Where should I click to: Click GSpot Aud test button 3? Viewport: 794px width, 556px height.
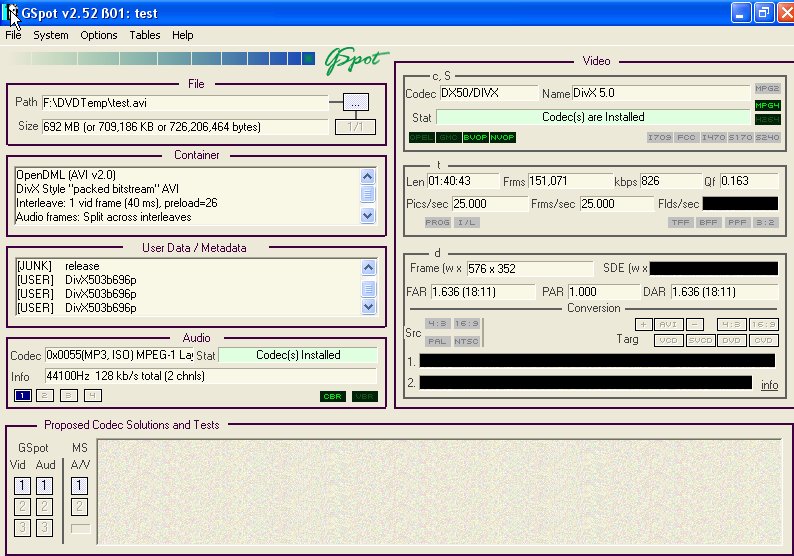tap(44, 528)
